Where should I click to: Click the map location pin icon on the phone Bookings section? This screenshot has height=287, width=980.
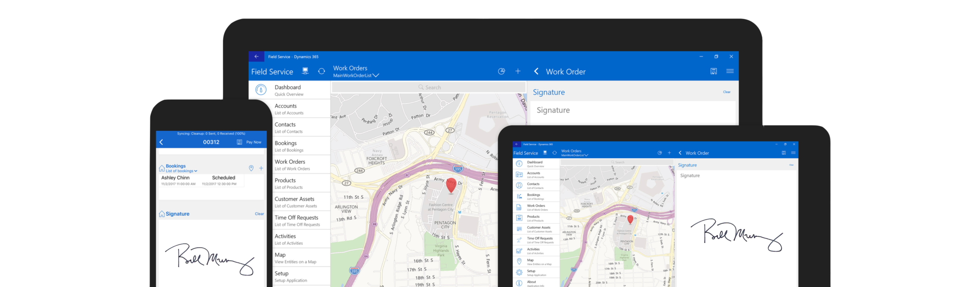click(x=251, y=168)
